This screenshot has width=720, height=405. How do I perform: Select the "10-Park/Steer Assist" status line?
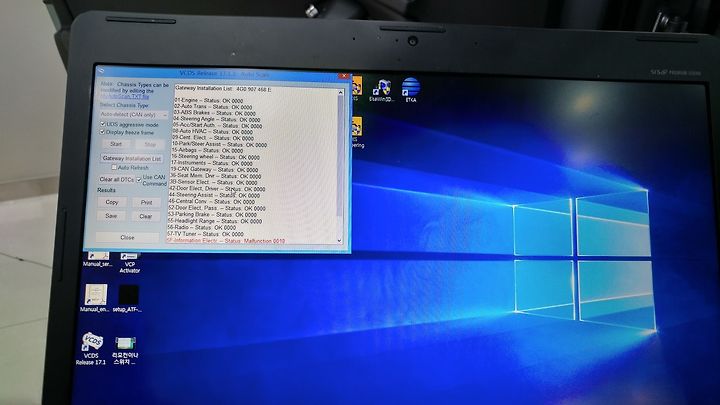[219, 144]
